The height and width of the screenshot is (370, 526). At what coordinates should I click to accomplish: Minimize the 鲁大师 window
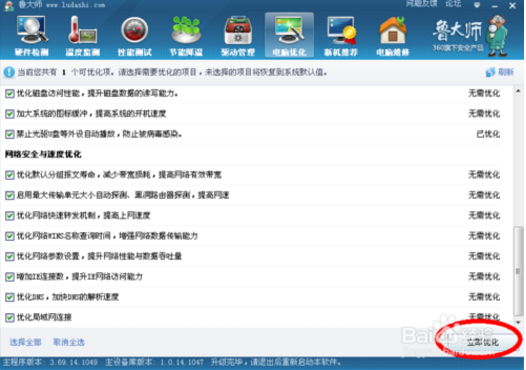[494, 6]
